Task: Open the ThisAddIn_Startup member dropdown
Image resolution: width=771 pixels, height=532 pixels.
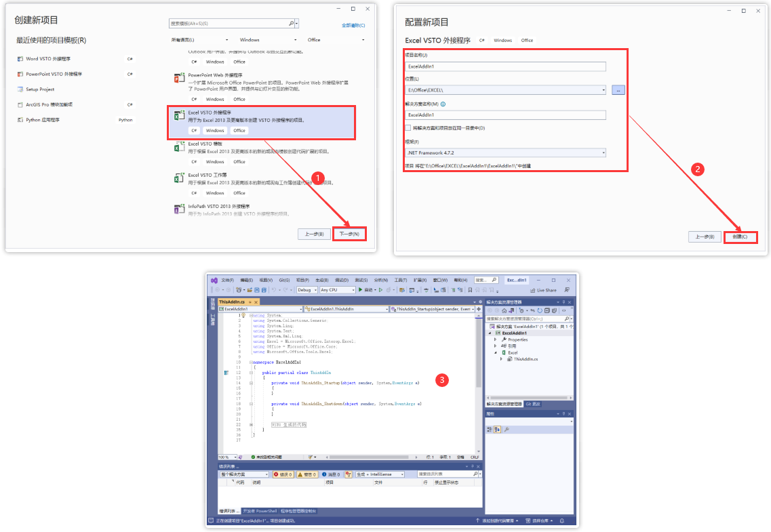Action: [x=432, y=309]
